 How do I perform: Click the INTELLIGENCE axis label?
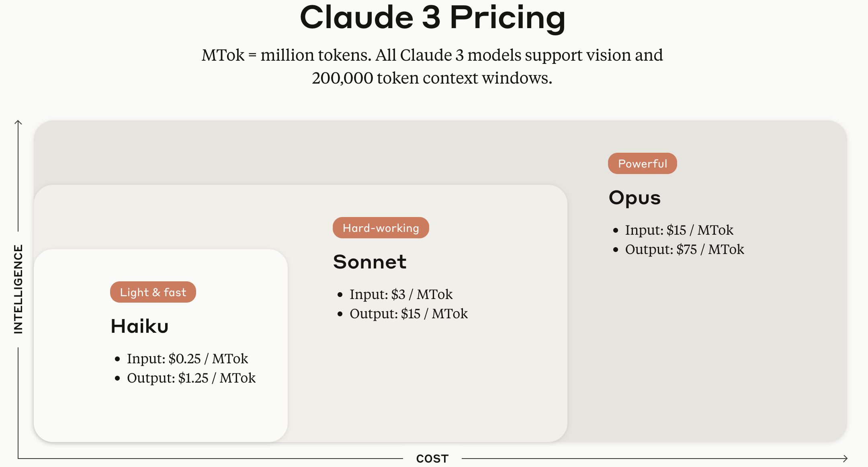18,289
